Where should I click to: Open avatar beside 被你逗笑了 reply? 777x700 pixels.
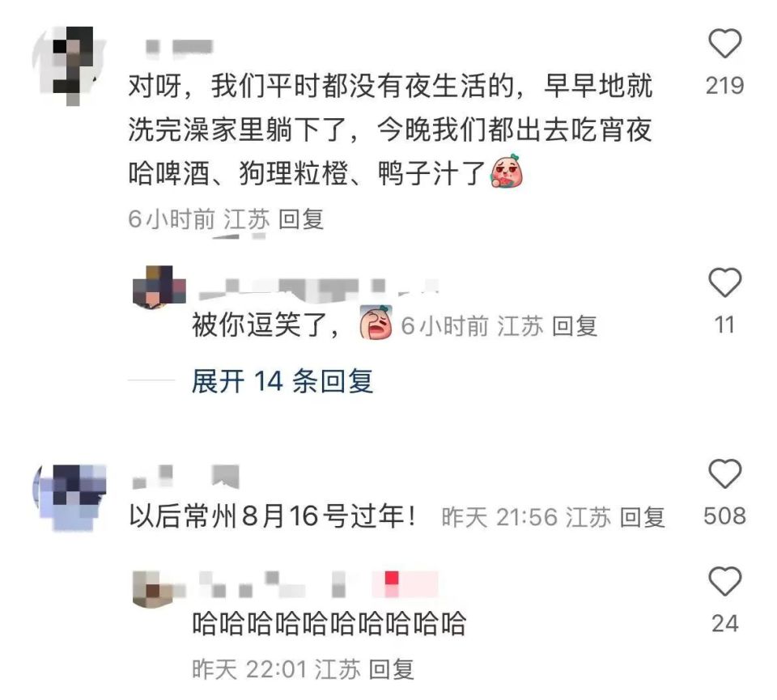point(159,286)
